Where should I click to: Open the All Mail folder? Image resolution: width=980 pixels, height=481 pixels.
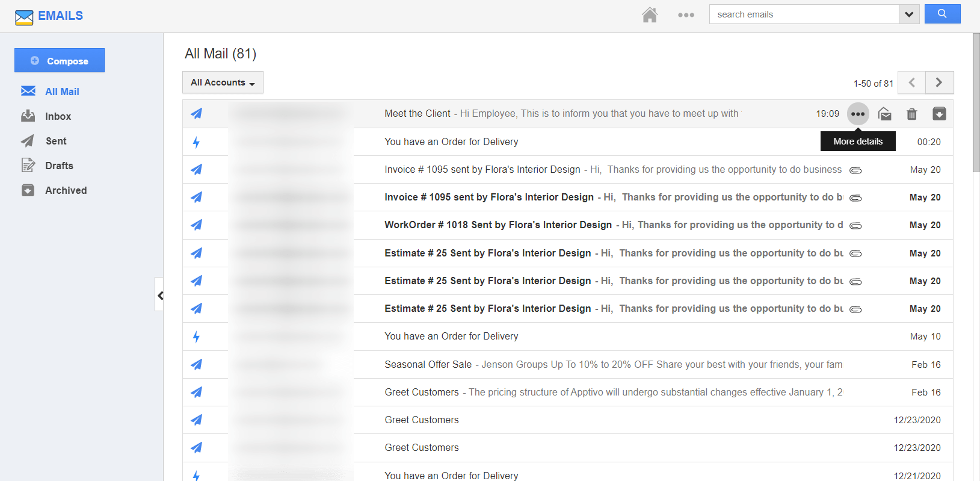[x=62, y=92]
